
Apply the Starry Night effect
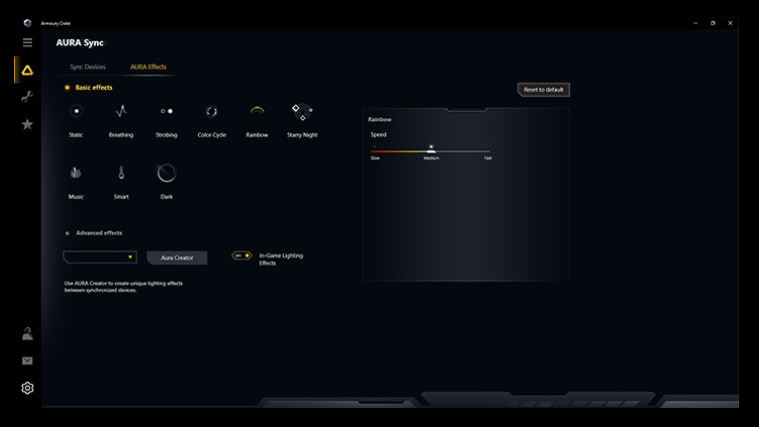[x=302, y=112]
